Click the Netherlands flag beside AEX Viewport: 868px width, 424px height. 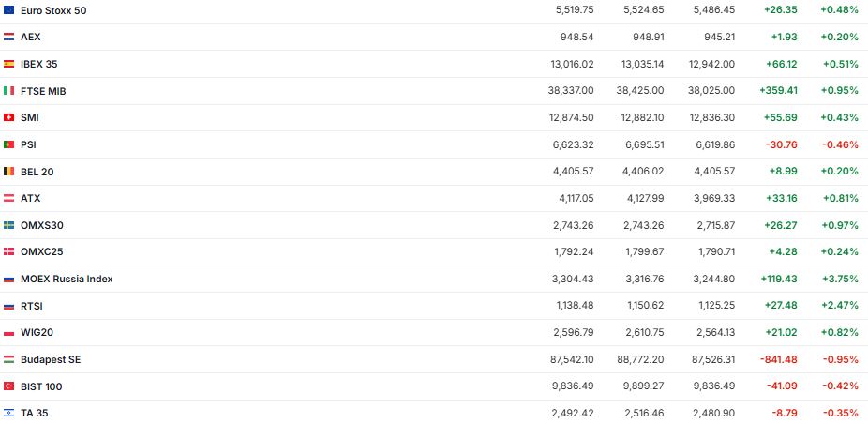pyautogui.click(x=8, y=37)
